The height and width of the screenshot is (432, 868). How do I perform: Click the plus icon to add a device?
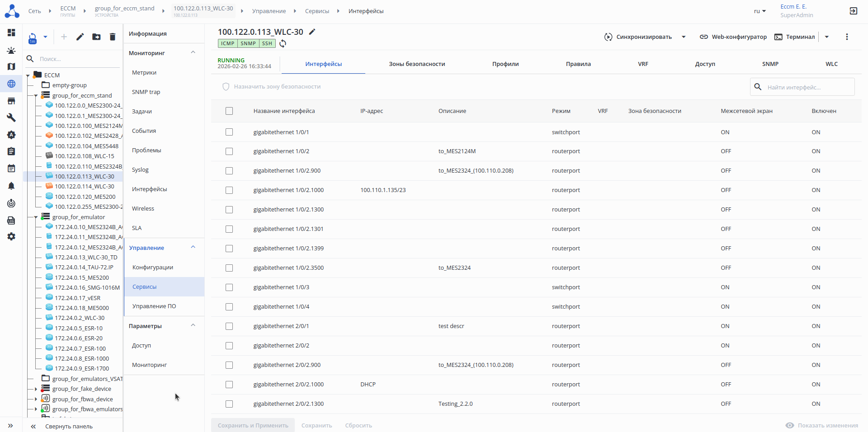64,37
